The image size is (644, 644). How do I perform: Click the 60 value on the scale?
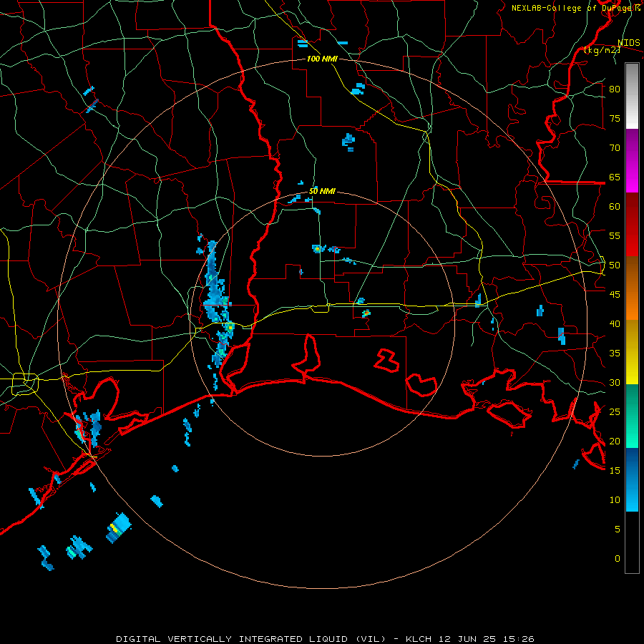click(x=615, y=207)
